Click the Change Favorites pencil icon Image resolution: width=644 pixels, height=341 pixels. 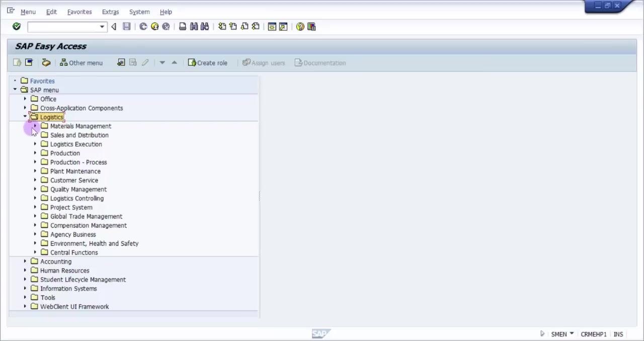145,63
